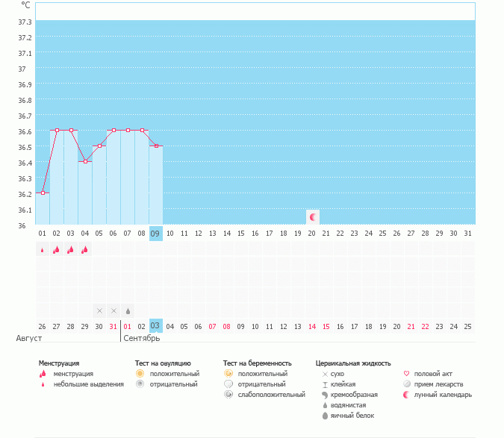Image resolution: width=504 pixels, height=438 pixels.
Task: Click the dry fluid cross under day 05
Action: [99, 310]
